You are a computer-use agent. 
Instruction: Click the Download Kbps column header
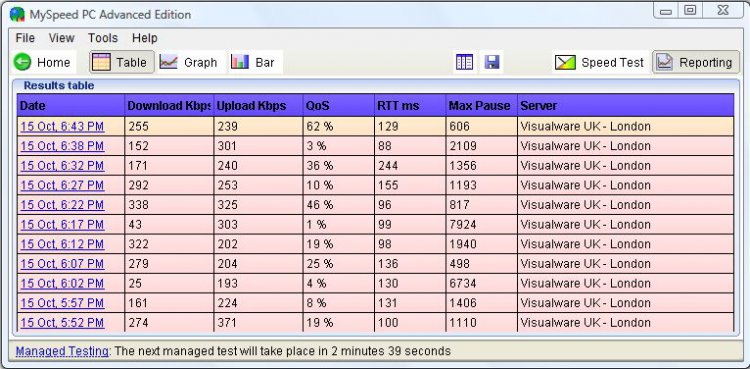[169, 106]
